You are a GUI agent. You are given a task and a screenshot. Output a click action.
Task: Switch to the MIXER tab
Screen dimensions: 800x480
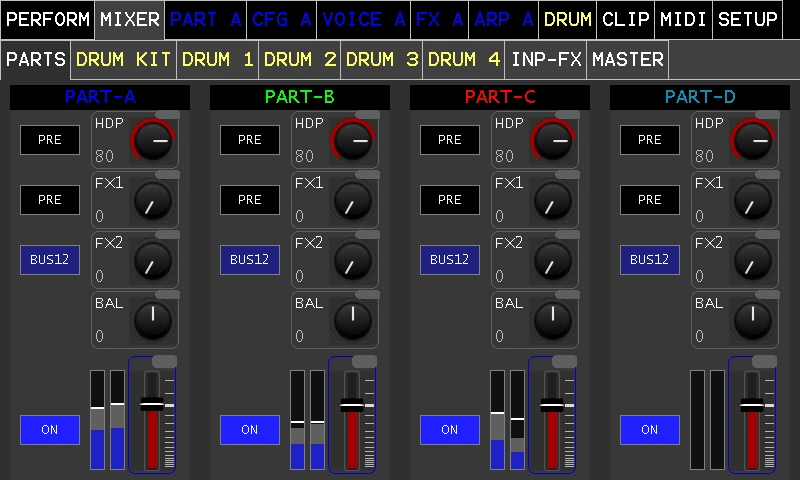(x=130, y=20)
